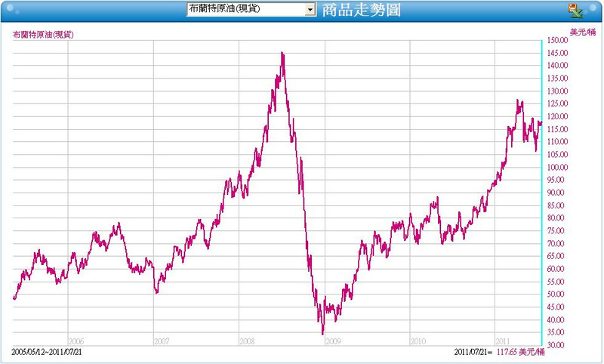Screen dimensions: 604x364
Task: Click the Excel export icon
Action: click(x=575, y=11)
